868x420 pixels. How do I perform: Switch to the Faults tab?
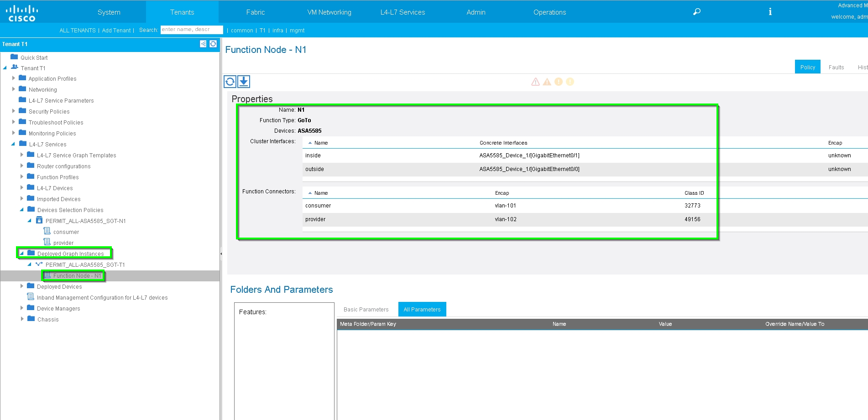point(837,67)
